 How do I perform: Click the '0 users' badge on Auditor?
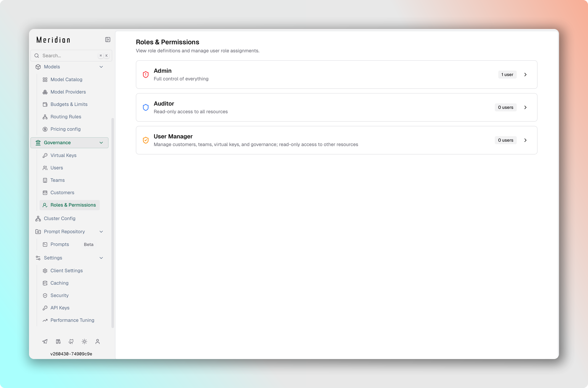point(505,107)
